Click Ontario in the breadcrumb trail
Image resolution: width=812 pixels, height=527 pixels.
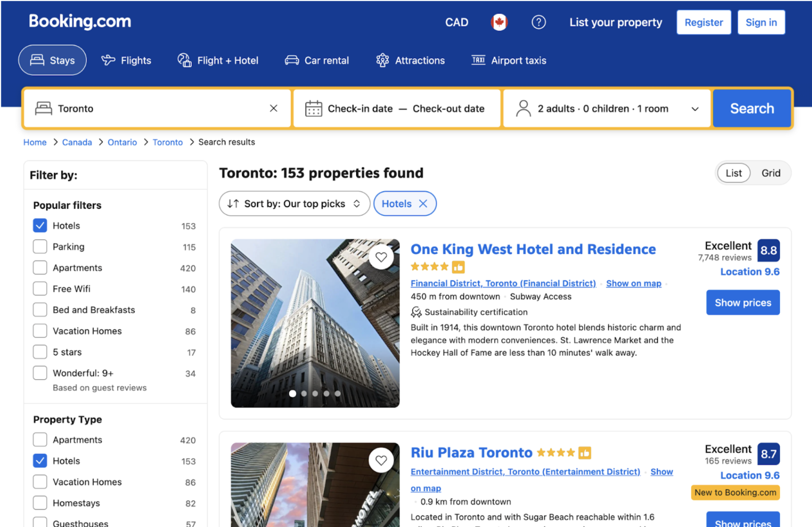(122, 142)
